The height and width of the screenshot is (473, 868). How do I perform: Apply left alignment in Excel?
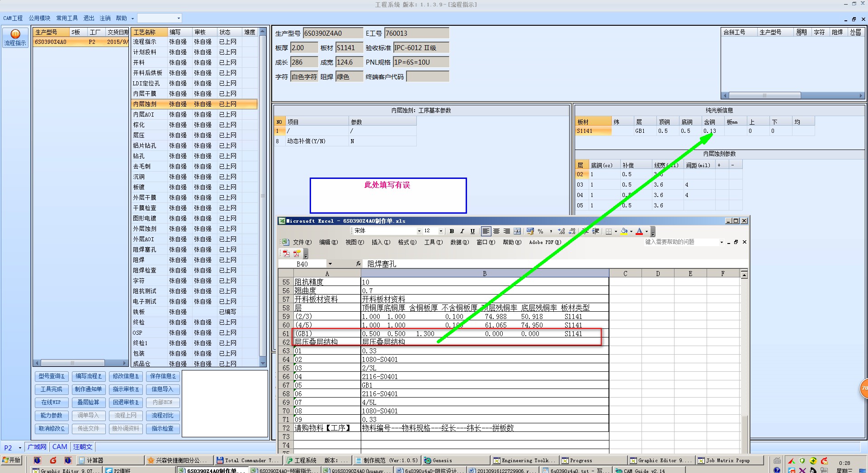click(x=486, y=231)
